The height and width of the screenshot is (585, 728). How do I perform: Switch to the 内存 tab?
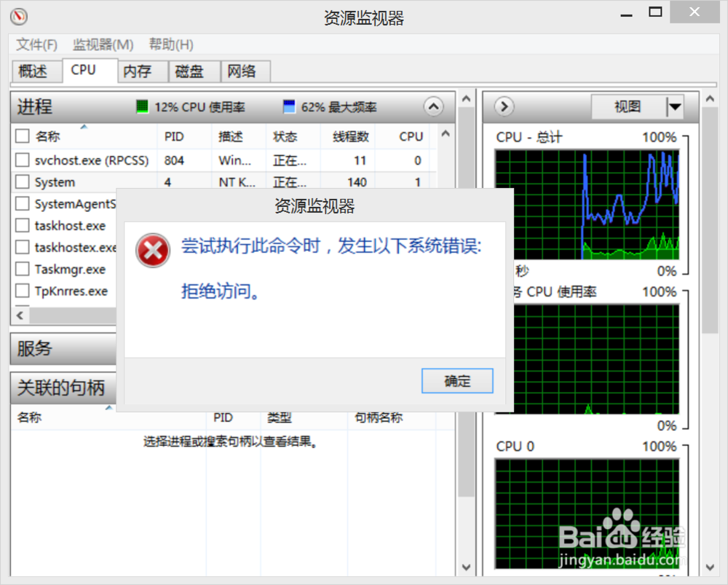[143, 71]
